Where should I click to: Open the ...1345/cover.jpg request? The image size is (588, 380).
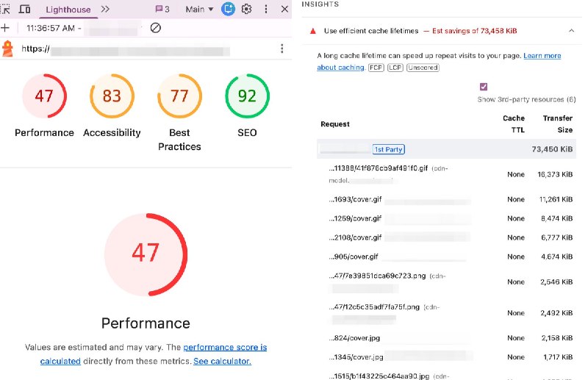point(356,357)
